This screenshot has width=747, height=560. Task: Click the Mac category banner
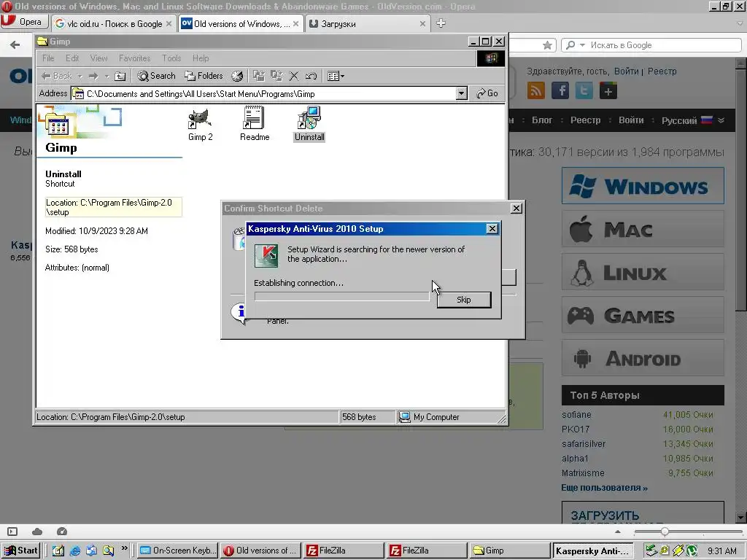pos(643,229)
